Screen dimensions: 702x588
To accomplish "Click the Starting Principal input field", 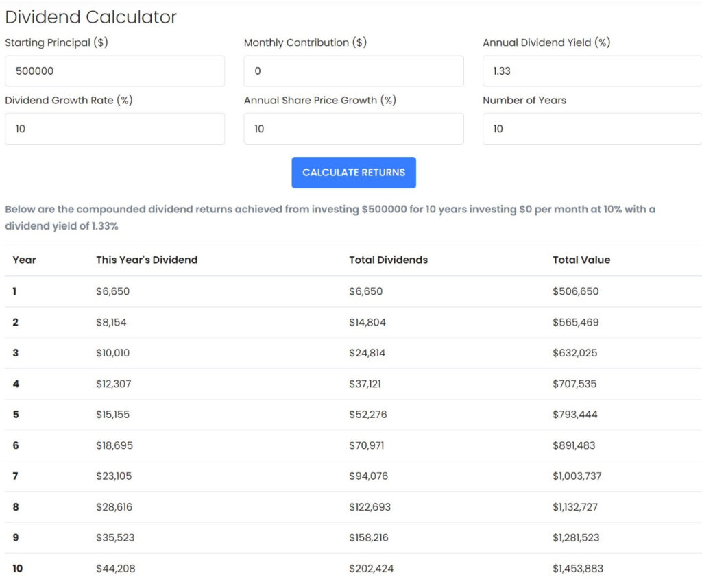I will 114,71.
